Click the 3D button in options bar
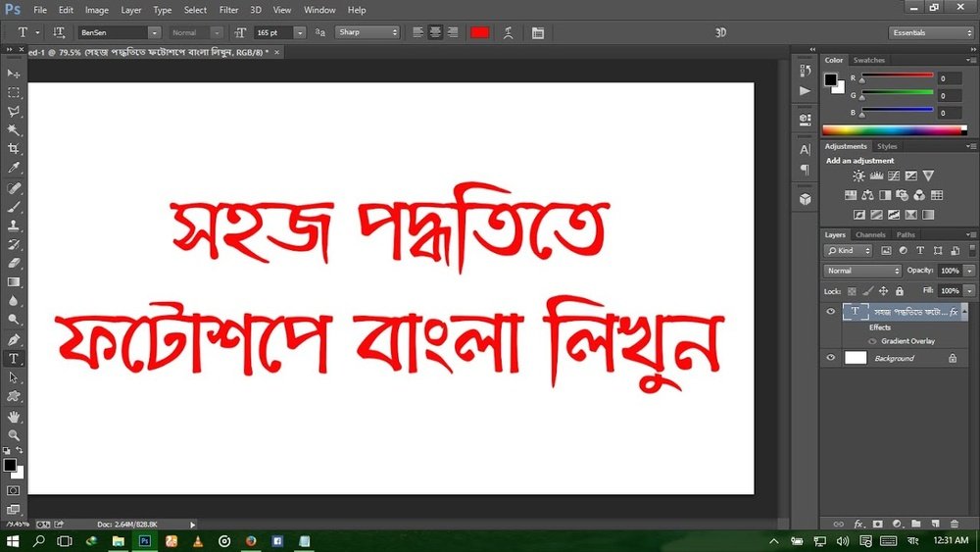 [x=720, y=32]
